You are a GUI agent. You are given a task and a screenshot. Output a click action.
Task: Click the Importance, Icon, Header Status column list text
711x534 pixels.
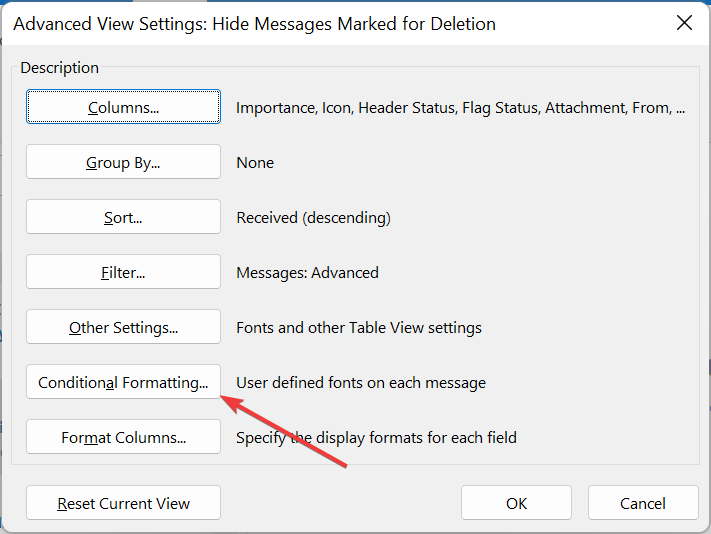460,108
